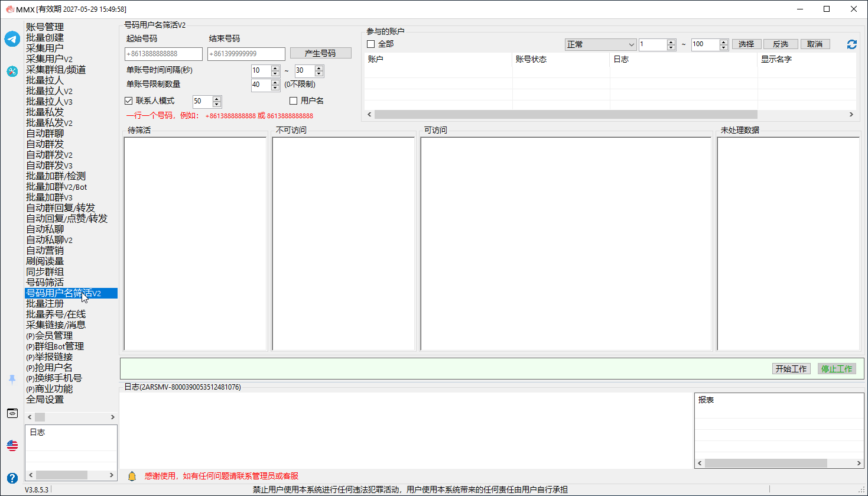Select the 号码筛活 menu item
The width and height of the screenshot is (868, 496).
tap(45, 283)
